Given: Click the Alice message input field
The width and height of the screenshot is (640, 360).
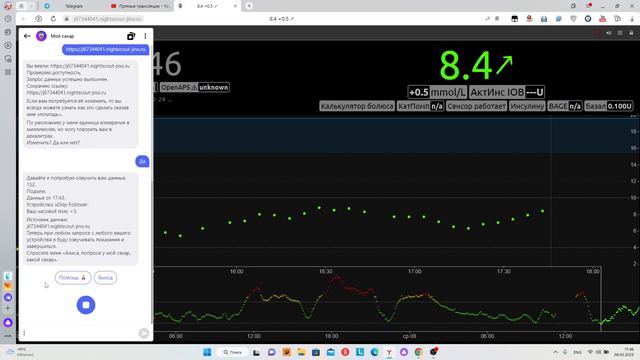Looking at the screenshot, I should (x=80, y=333).
